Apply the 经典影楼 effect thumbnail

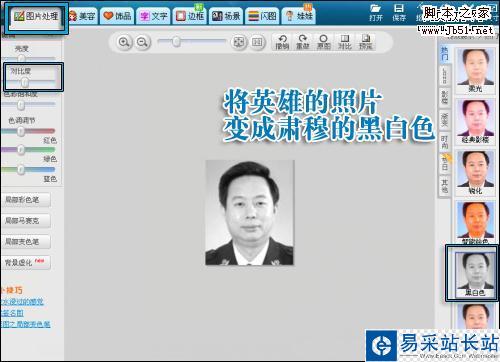(x=475, y=121)
